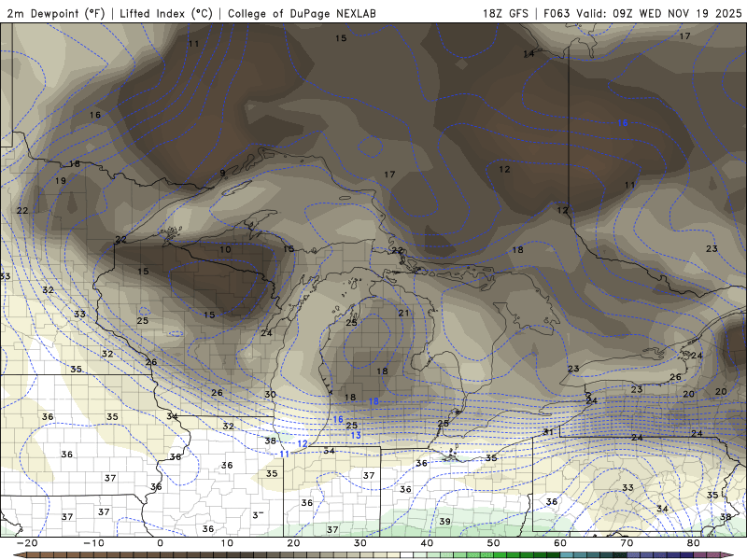The height and width of the screenshot is (560, 747).
Task: Click the "F063" forecast hour label
Action: [x=557, y=13]
